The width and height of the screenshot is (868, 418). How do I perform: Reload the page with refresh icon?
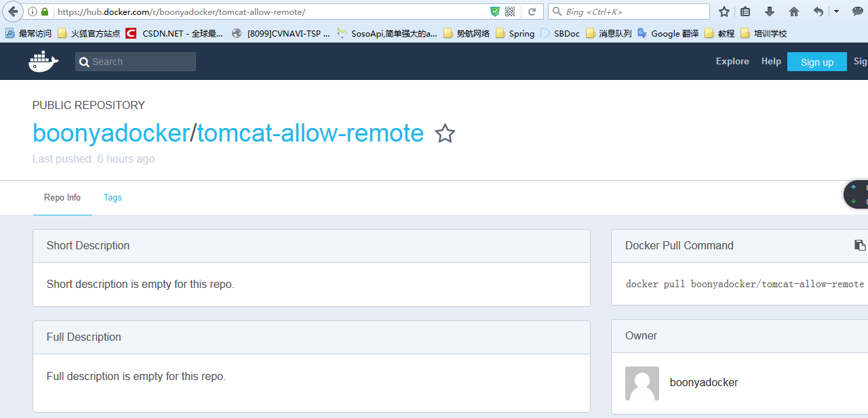(x=532, y=12)
